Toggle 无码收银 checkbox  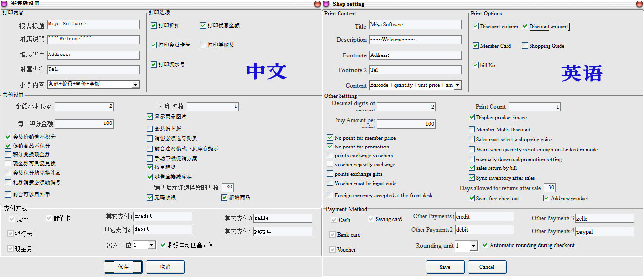point(150,197)
